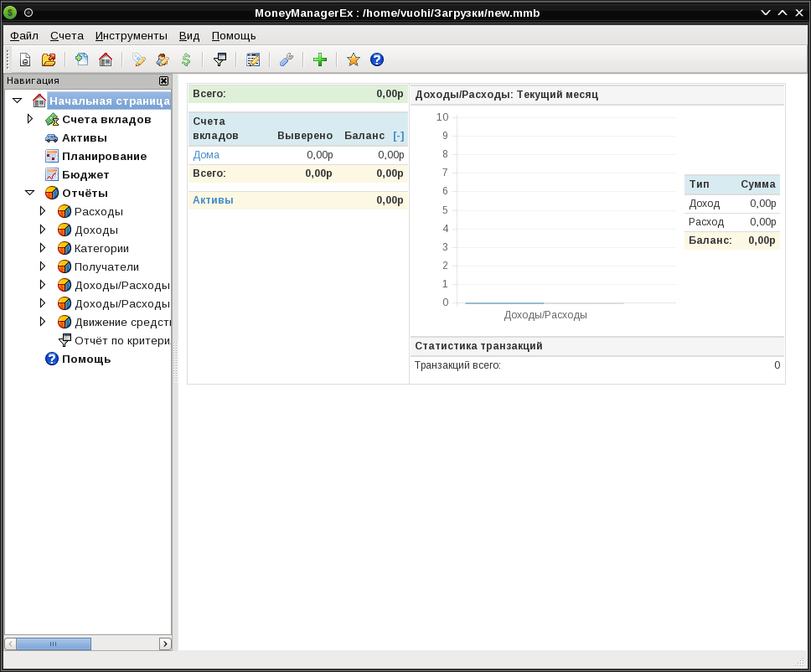Screen dimensions: 811x672
Task: Click the navigation panel's horizontal scrollbar thumb
Action: [54, 644]
